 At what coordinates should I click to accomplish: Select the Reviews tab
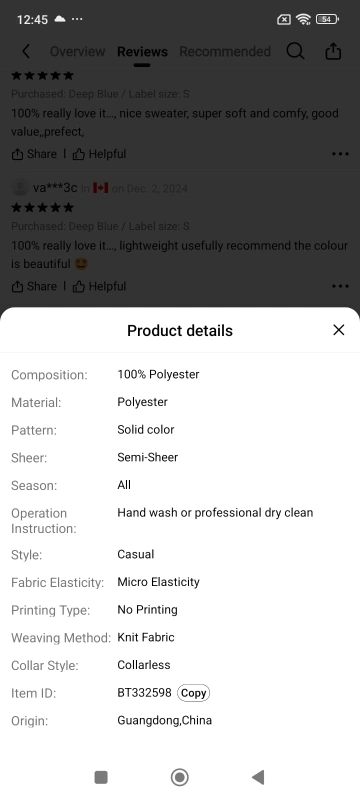[142, 52]
